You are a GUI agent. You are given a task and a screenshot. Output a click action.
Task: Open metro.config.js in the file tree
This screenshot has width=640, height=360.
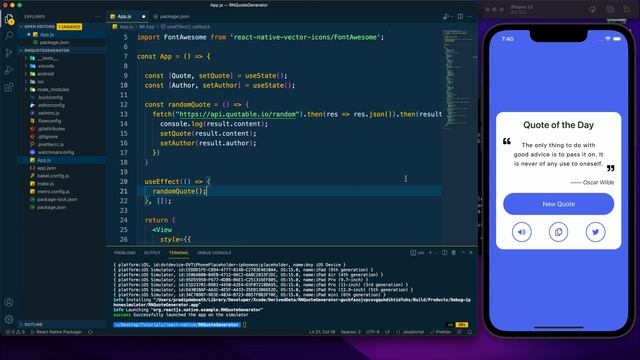point(53,191)
